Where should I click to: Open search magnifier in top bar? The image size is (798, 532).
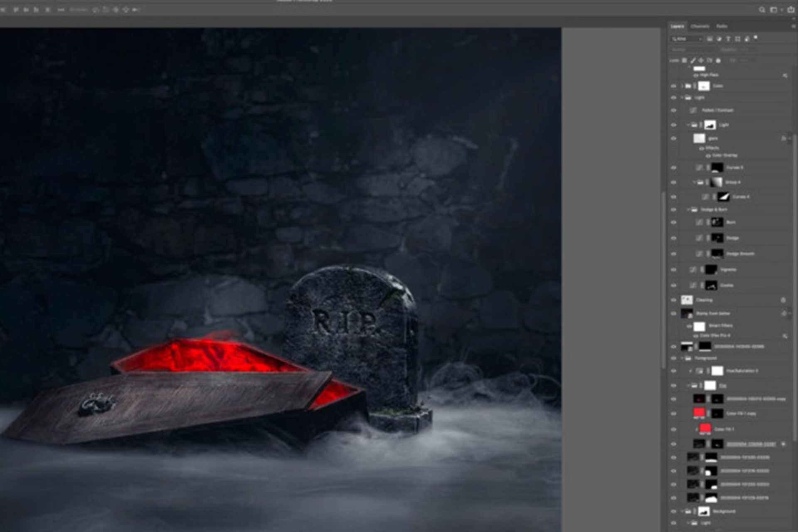[x=762, y=10]
